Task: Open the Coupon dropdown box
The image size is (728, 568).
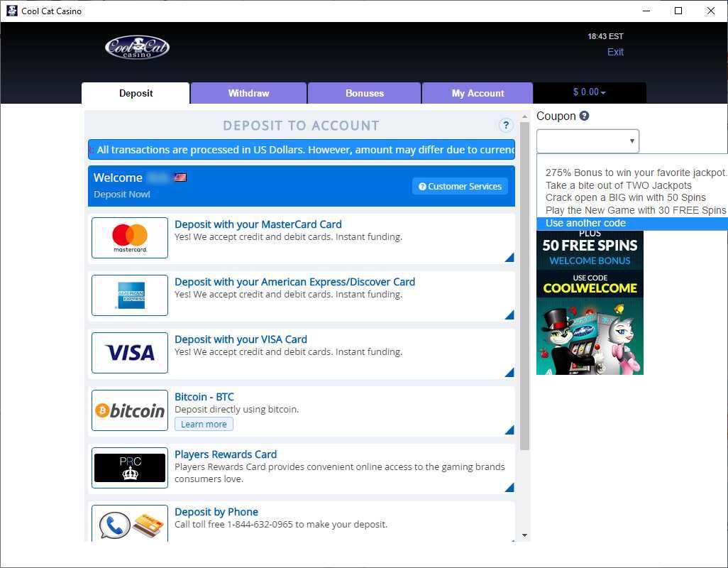Action: 588,141
